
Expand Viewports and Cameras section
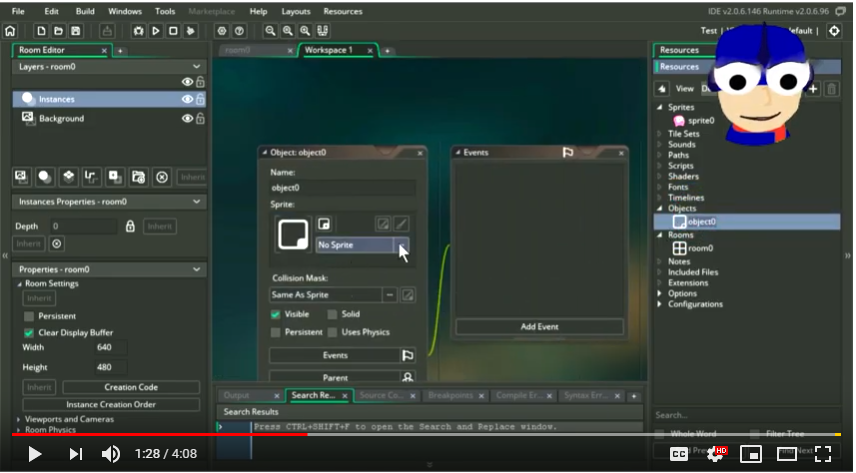[19, 420]
